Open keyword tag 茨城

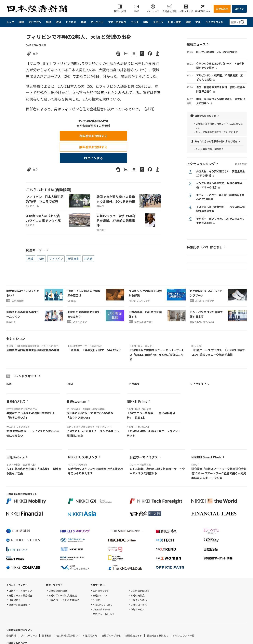(x=30, y=259)
